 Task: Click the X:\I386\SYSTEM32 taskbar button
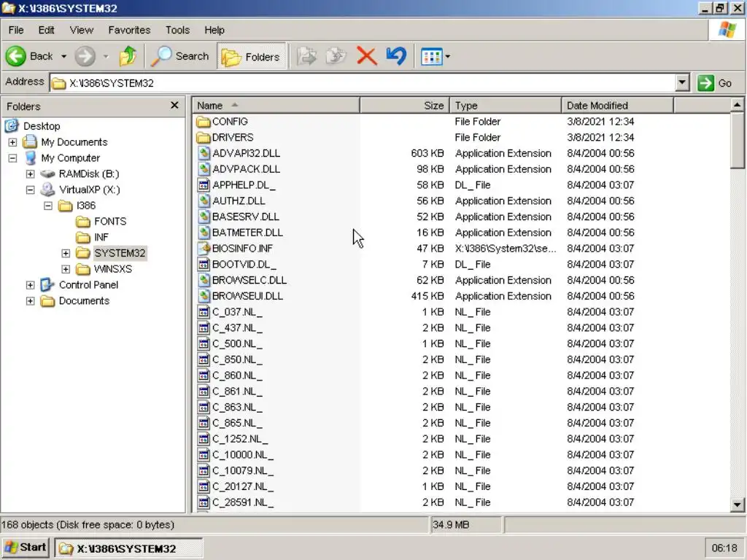pos(128,548)
